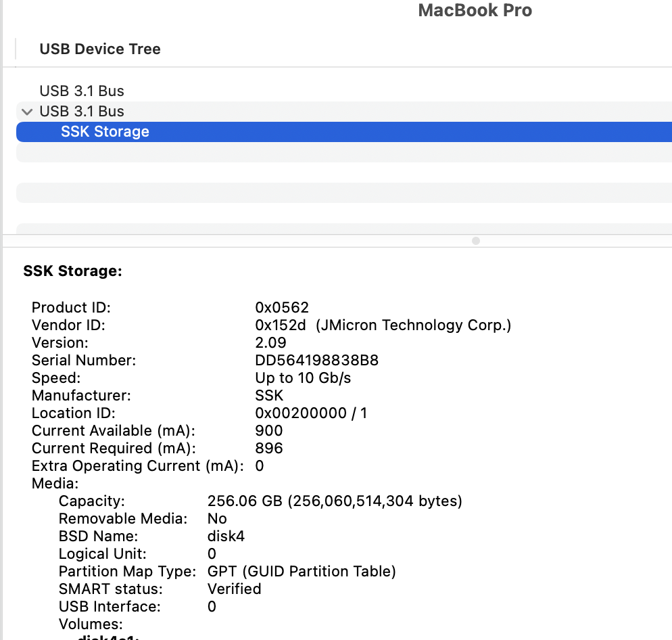The width and height of the screenshot is (672, 640).
Task: Click the BSD Name value disk4
Action: click(226, 536)
